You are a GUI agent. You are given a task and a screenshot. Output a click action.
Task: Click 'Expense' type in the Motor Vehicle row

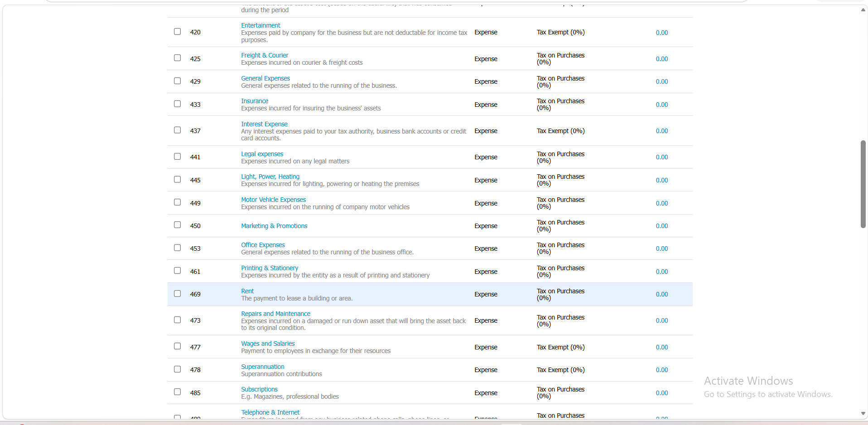tap(486, 203)
